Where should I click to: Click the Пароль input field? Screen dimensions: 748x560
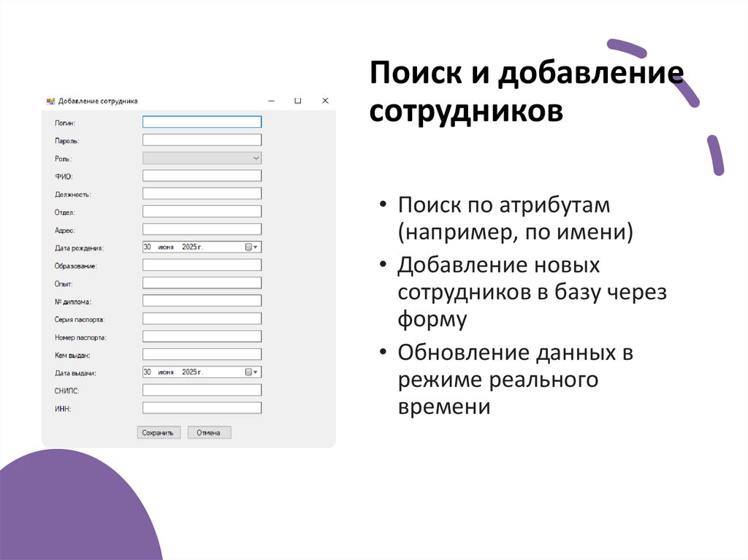202,139
